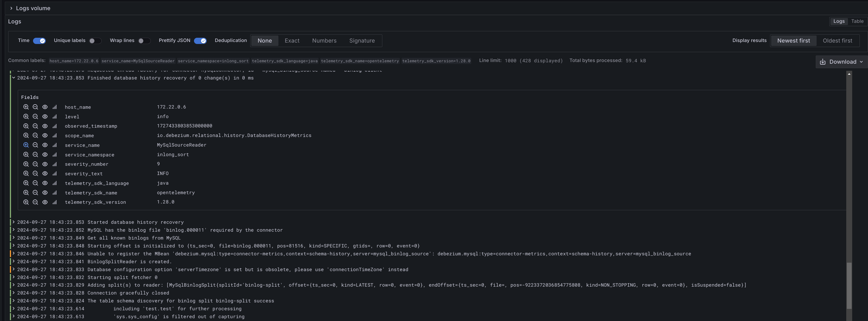Collapse the expanded database history recovery log row
Viewport: 868px width, 321px height.
(14, 78)
